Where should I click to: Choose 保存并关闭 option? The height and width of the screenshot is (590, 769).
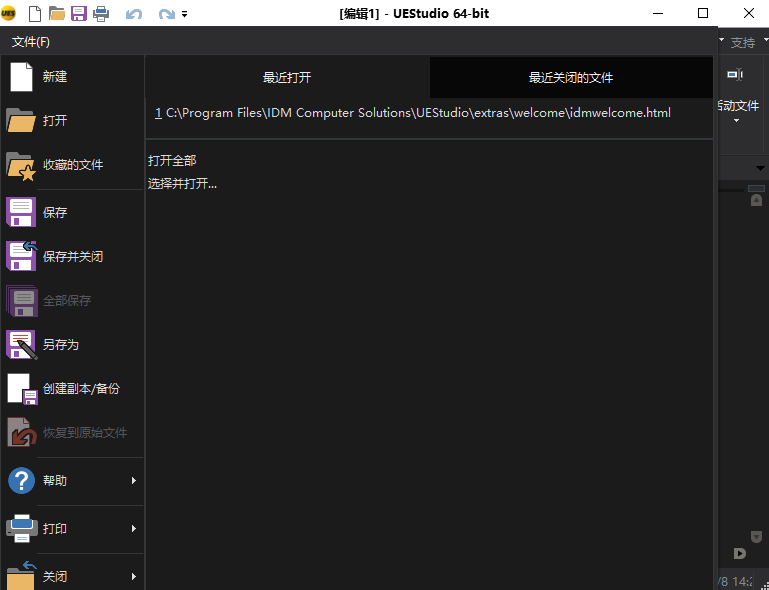tap(72, 257)
